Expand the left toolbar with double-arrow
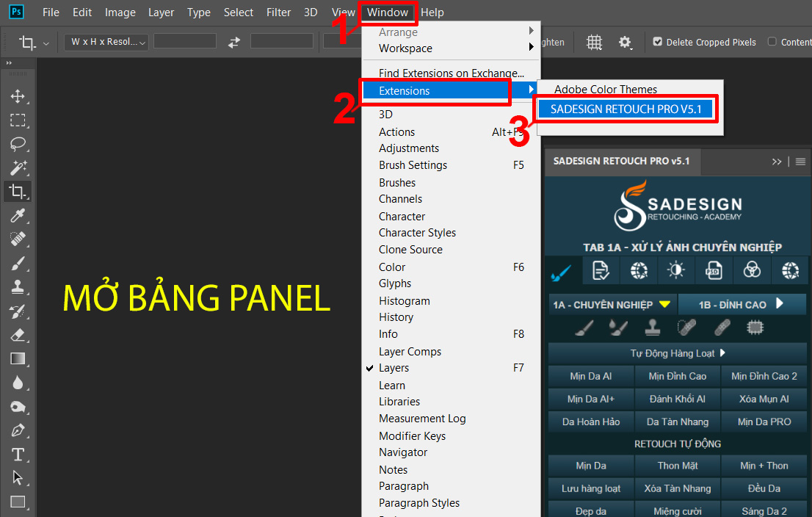 coord(9,63)
